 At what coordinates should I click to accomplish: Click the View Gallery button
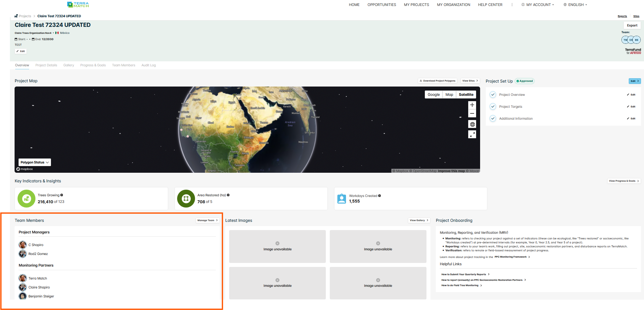(419, 220)
